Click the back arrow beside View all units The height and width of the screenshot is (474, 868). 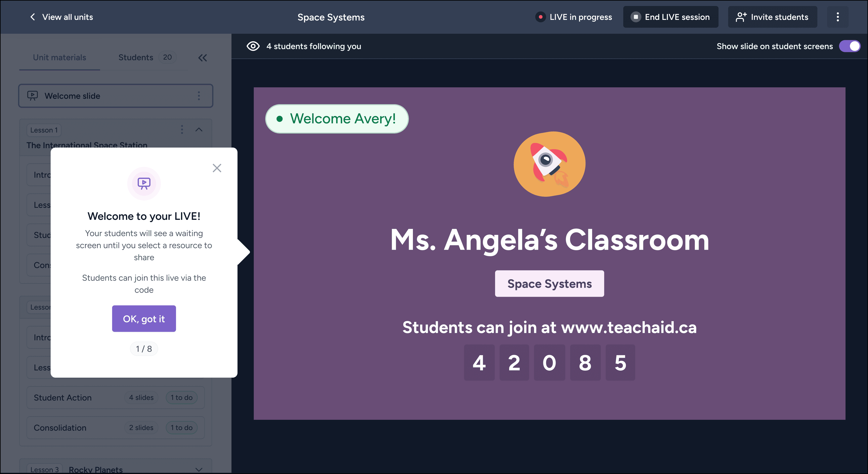pos(32,17)
